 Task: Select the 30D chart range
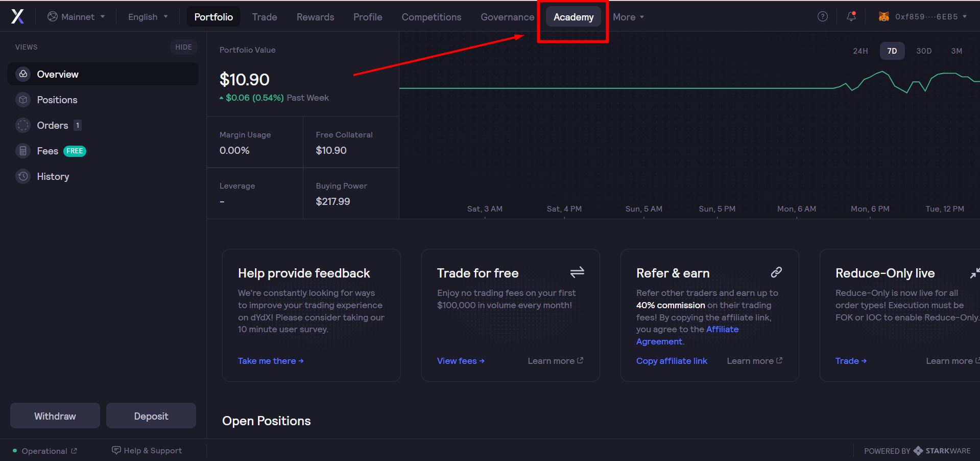(x=924, y=51)
